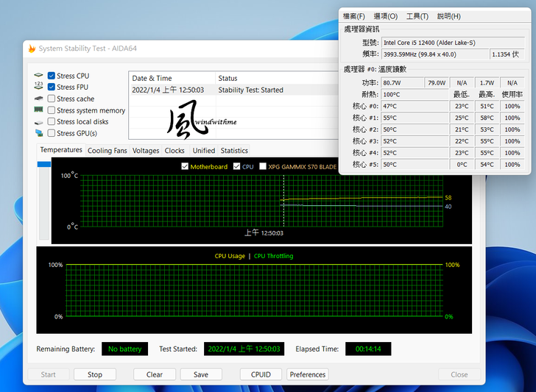The height and width of the screenshot is (392, 536).
Task: Open the Statistics tab
Action: 234,151
